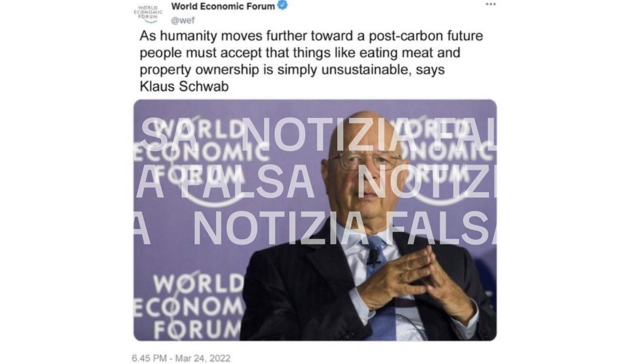Screen dimensions: 631x364
Task: Open the @wef handle link
Action: pos(183,20)
